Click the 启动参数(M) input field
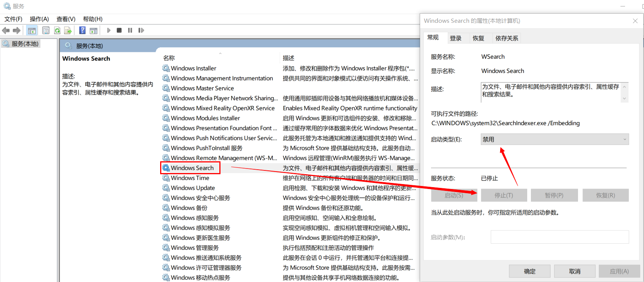The height and width of the screenshot is (282, 644). (560, 237)
